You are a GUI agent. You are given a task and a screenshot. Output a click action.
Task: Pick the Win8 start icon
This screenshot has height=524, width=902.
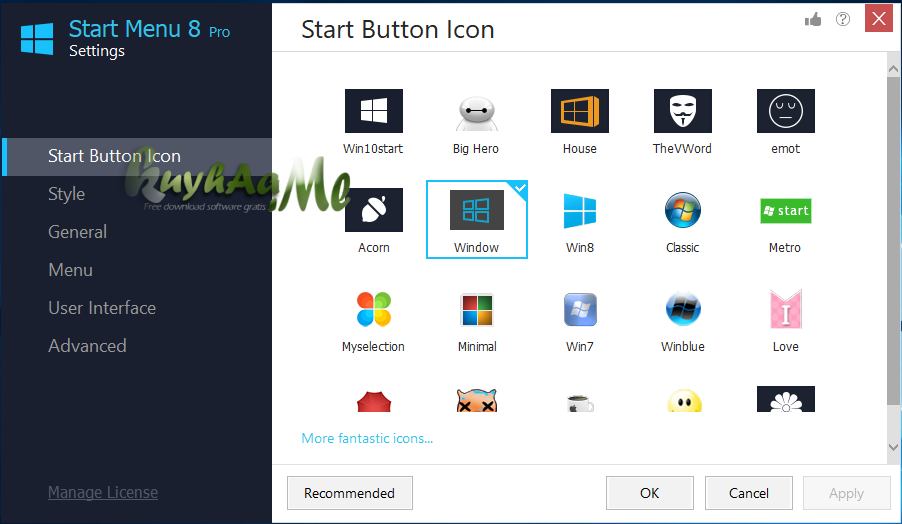coord(579,210)
